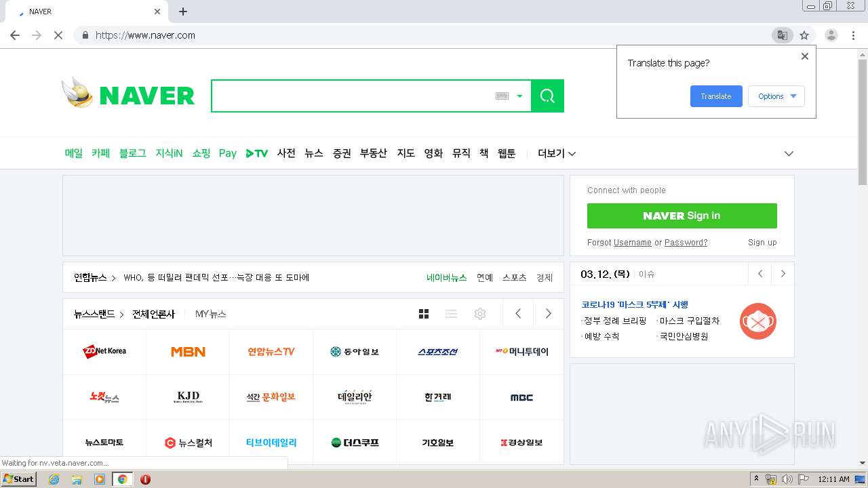Open the on-screen keyboard icon in search box

pyautogui.click(x=502, y=96)
